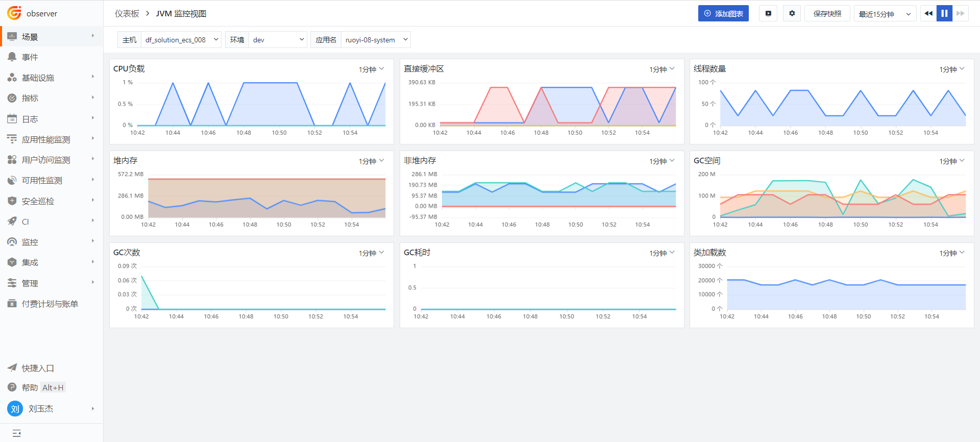Select the 应用名 ruoyi-08-system field
The width and height of the screenshot is (980, 442).
point(376,40)
